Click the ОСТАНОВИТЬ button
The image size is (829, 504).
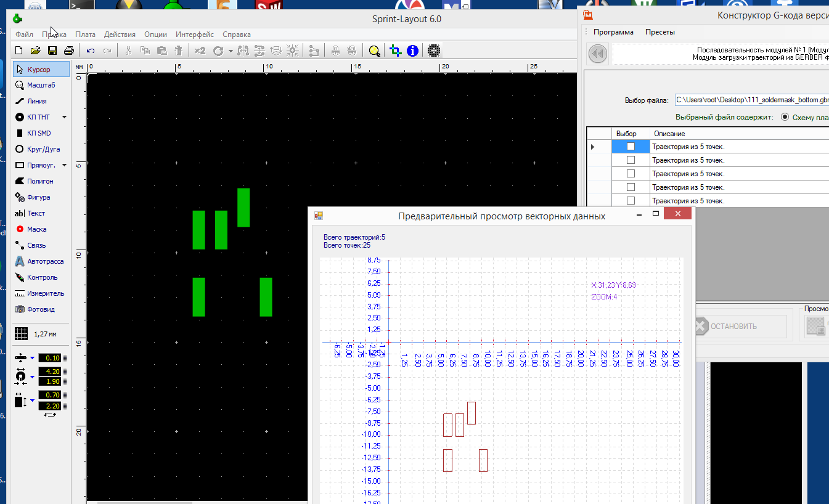741,327
